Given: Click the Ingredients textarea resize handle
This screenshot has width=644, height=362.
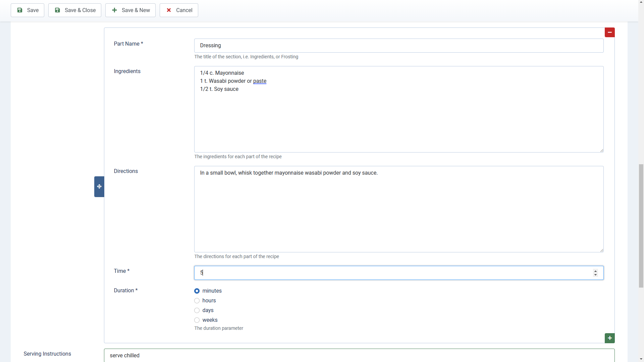Looking at the screenshot, I should point(601,150).
